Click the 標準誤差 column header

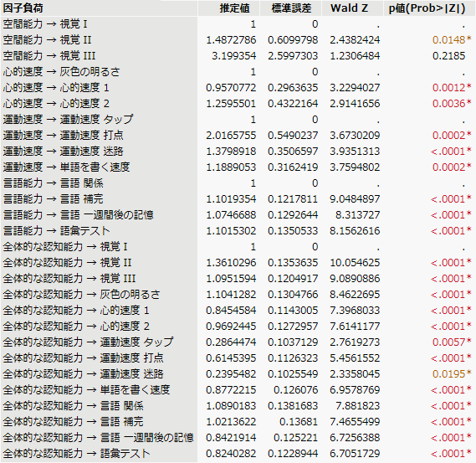(291, 8)
